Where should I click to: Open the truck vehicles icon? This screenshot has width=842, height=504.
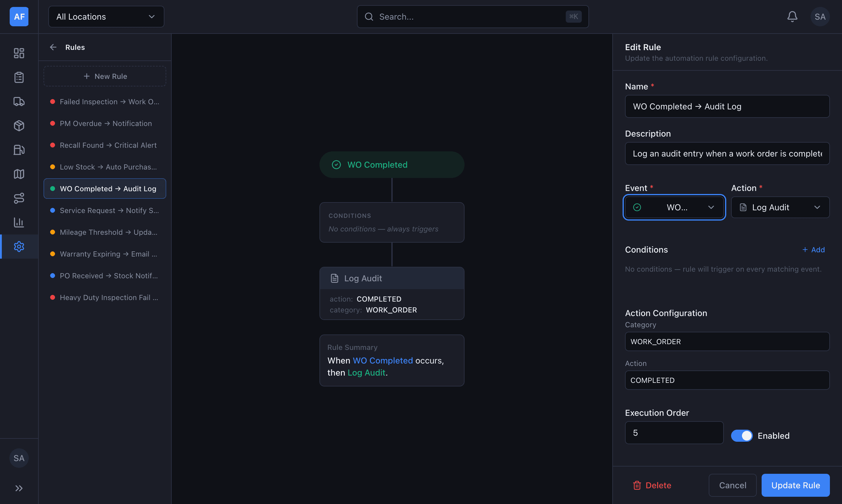(19, 101)
